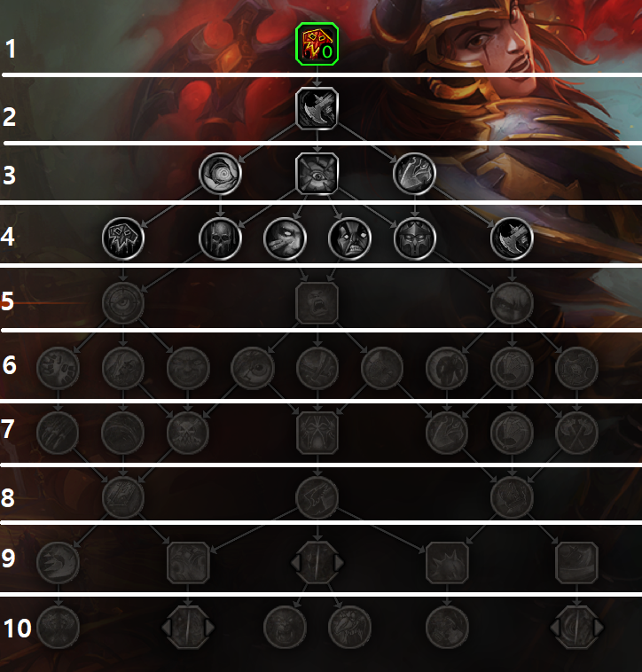
Task: Select the gauntlet fist talent in row 3
Action: pyautogui.click(x=414, y=174)
